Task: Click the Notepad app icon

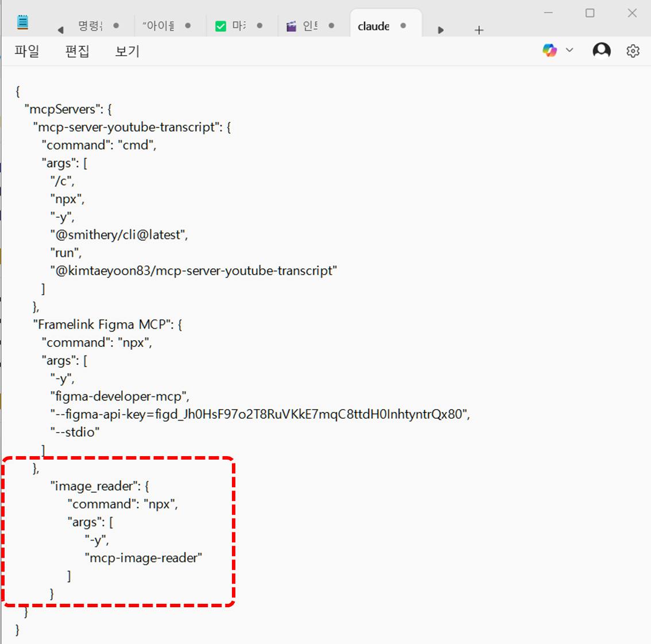Action: point(23,22)
